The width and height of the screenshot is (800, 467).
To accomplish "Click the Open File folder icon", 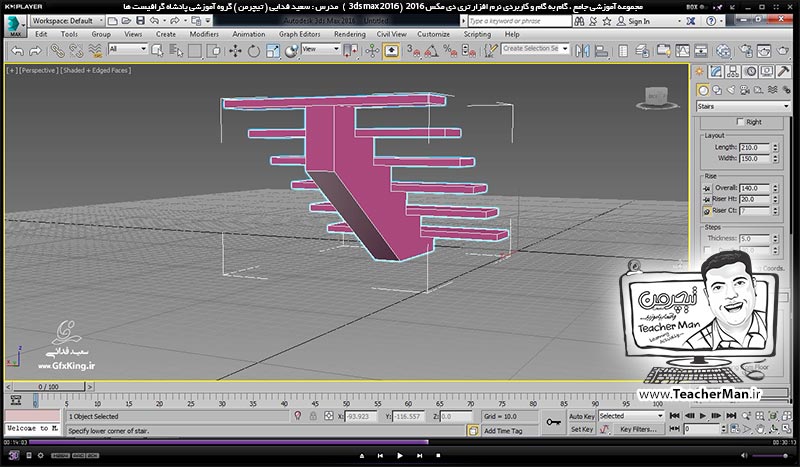I will 126,21.
